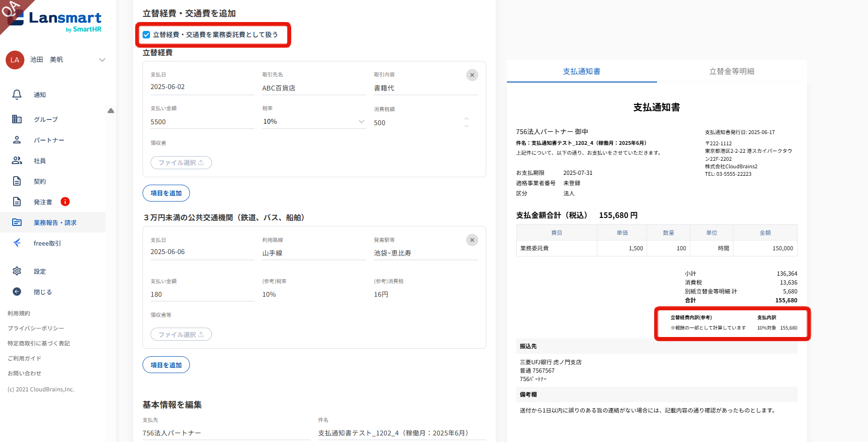
Task: Edit the 利用路線 field 山手線
Action: click(x=314, y=253)
